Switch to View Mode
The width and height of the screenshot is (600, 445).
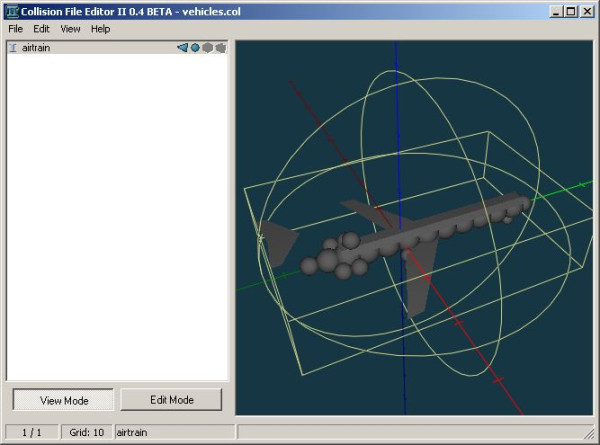point(64,400)
